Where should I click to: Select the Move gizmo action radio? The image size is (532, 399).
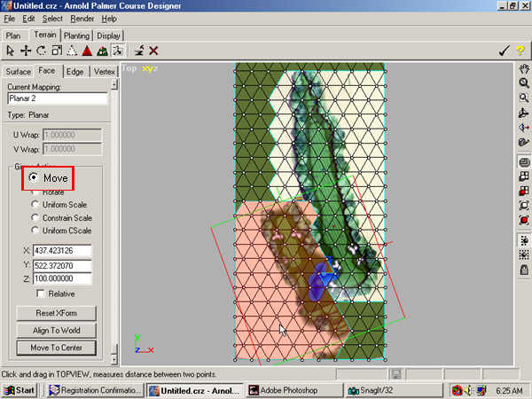34,177
